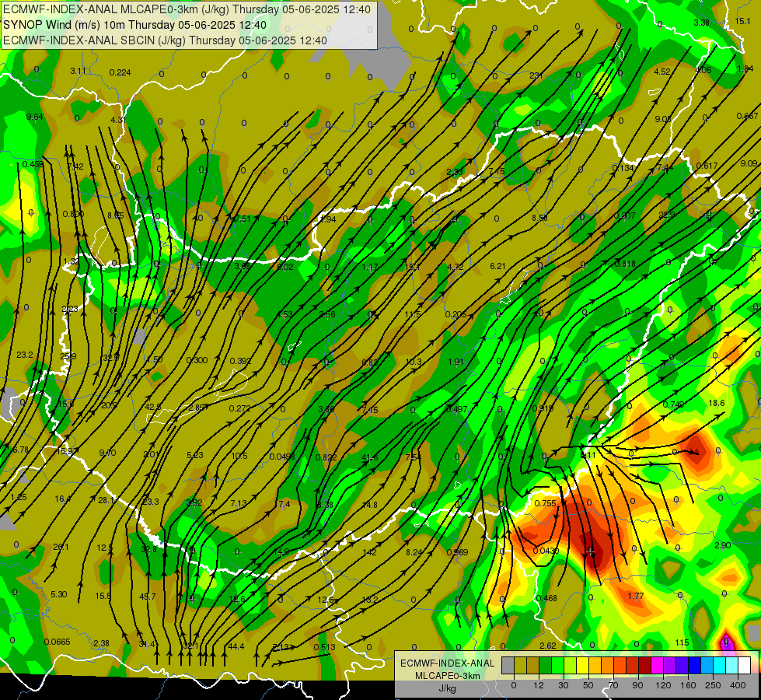The width and height of the screenshot is (761, 700).
Task: Click the map value 0.459
Action: 33,164
